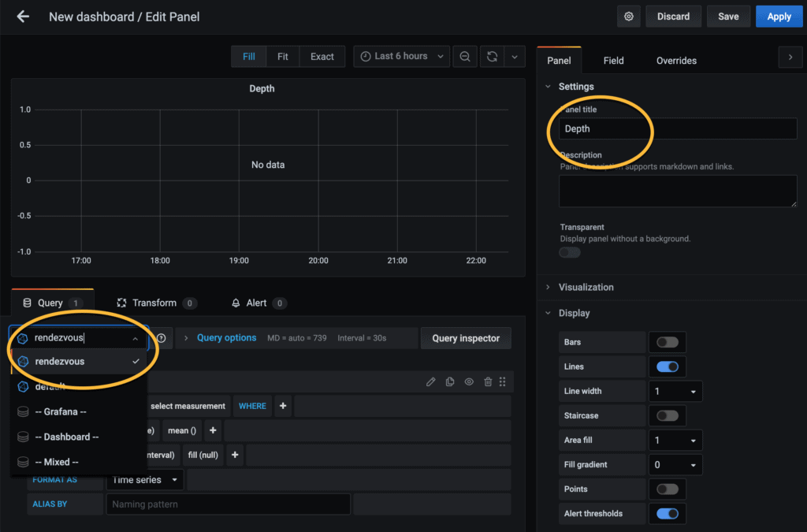The height and width of the screenshot is (532, 807).
Task: Collapse options pane with the right arrow
Action: click(790, 57)
